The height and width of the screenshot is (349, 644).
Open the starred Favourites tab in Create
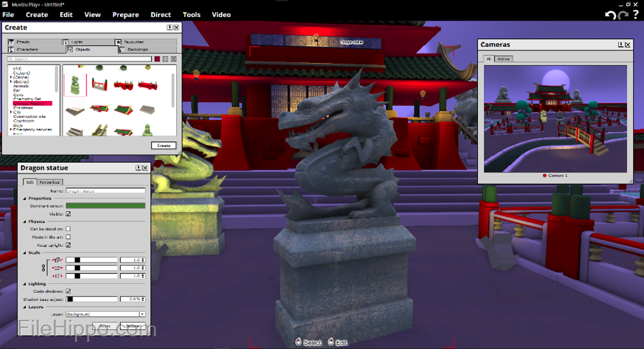coord(145,42)
